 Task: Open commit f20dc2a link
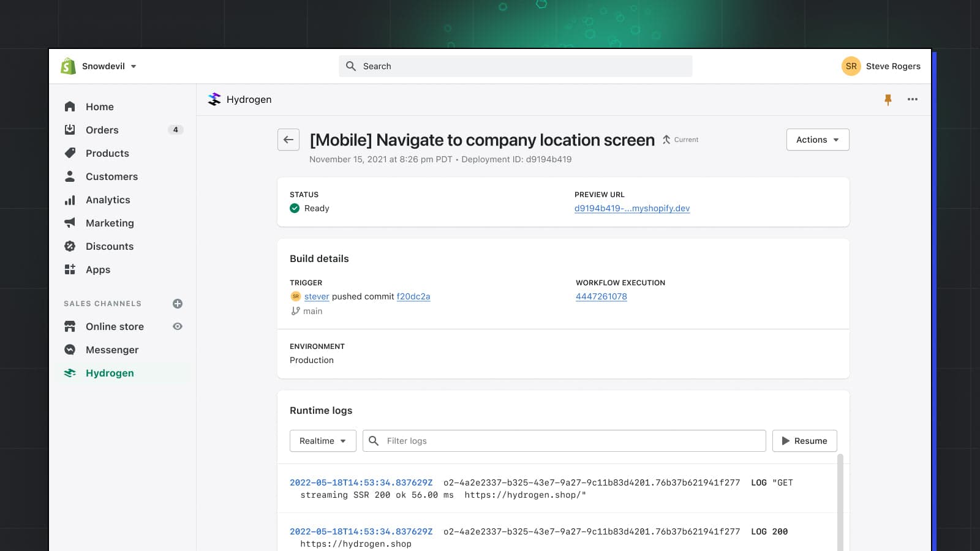(413, 296)
